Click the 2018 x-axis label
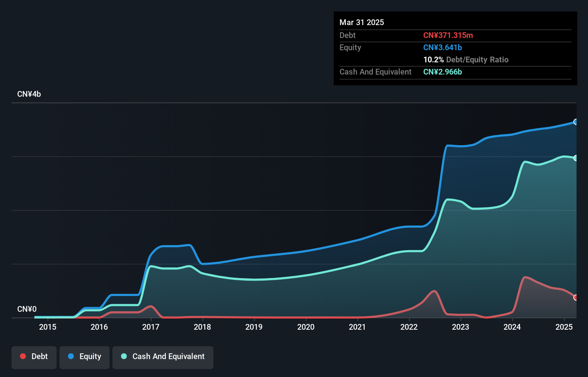 (202, 327)
